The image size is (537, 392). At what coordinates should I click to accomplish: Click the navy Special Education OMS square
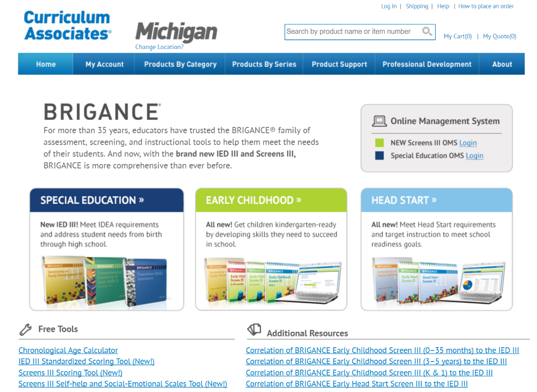380,156
